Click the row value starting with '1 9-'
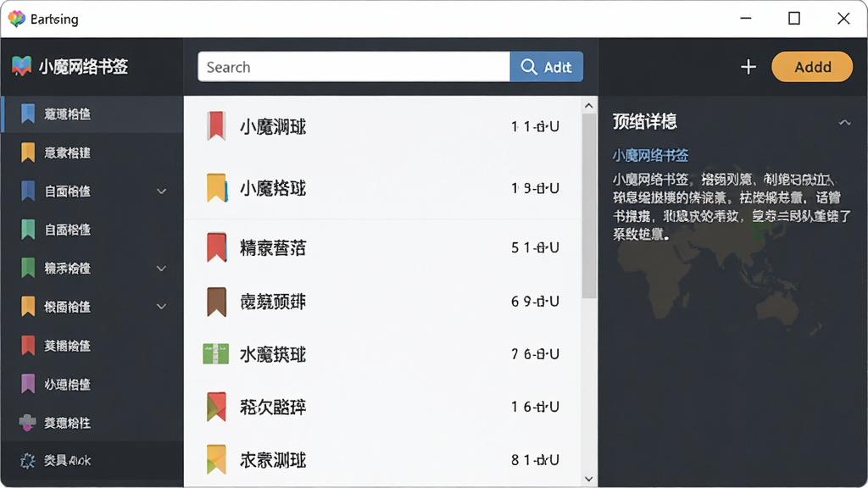Viewport: 868px width, 488px height. click(x=535, y=188)
